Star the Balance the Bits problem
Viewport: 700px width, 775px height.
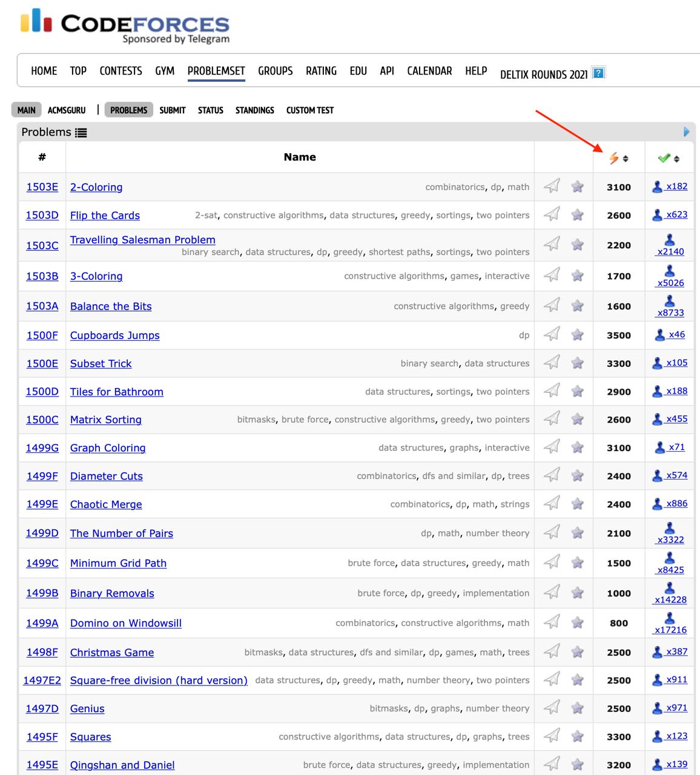tap(578, 306)
